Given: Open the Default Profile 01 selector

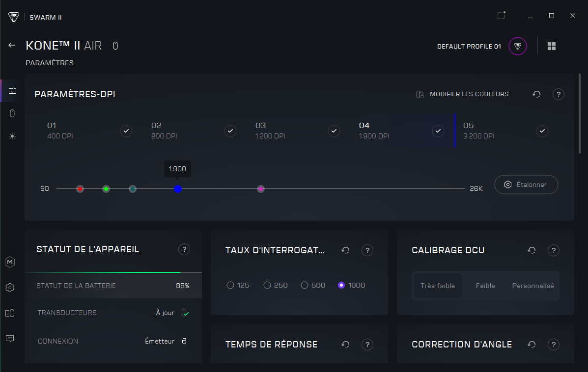Looking at the screenshot, I should click(x=517, y=46).
